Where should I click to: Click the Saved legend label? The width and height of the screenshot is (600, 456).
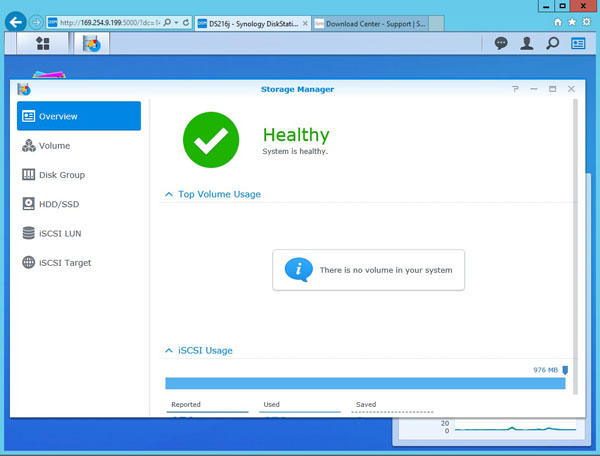click(x=366, y=404)
